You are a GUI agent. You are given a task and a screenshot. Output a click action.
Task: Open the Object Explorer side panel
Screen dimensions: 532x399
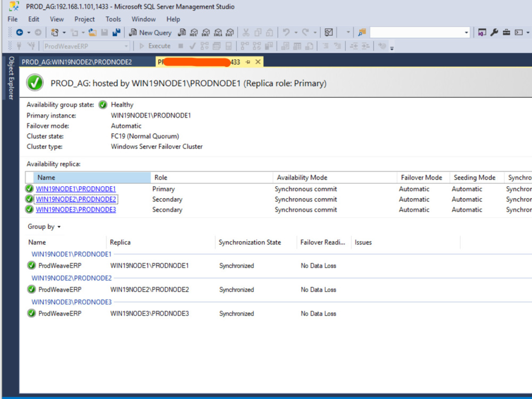(x=11, y=78)
